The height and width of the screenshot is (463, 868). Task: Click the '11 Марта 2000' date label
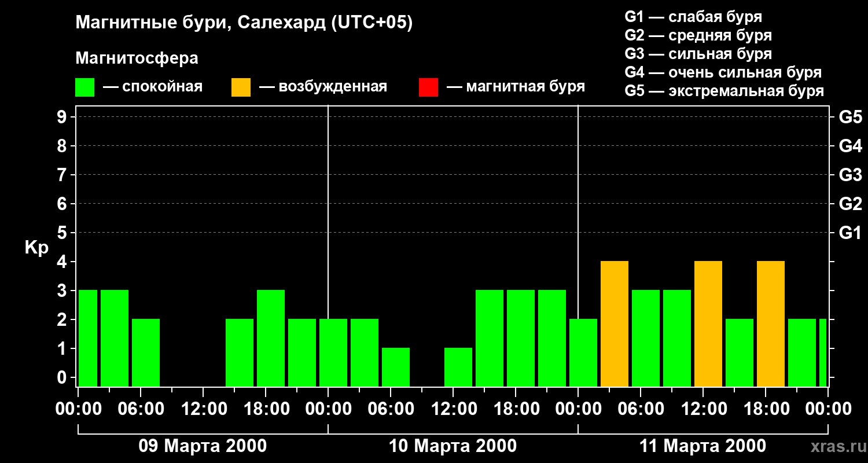click(x=703, y=446)
